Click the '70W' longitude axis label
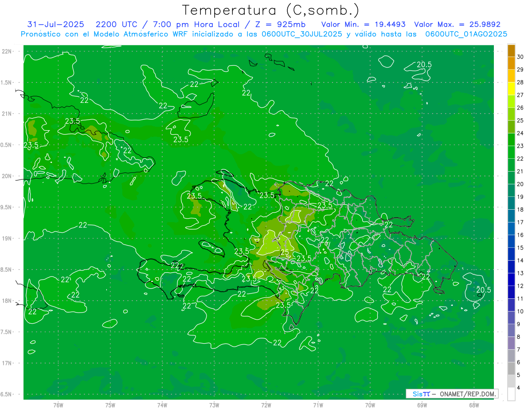532x411 pixels. pyautogui.click(x=370, y=405)
